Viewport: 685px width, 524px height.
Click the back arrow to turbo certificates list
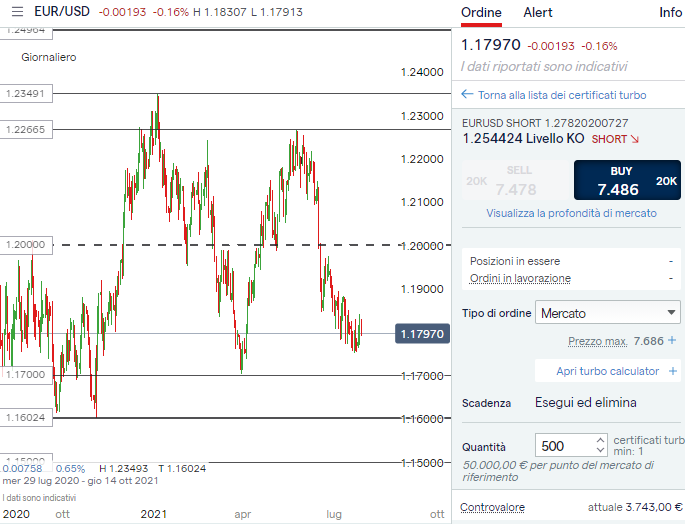466,95
